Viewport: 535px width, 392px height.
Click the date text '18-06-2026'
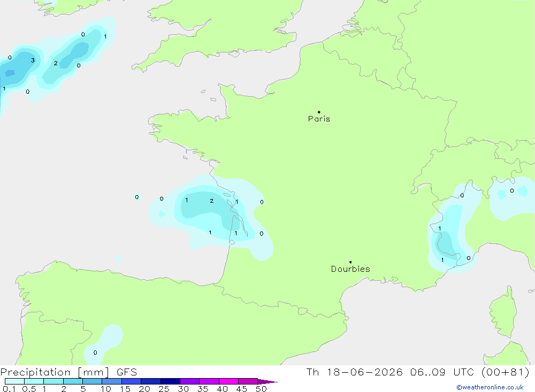point(365,372)
